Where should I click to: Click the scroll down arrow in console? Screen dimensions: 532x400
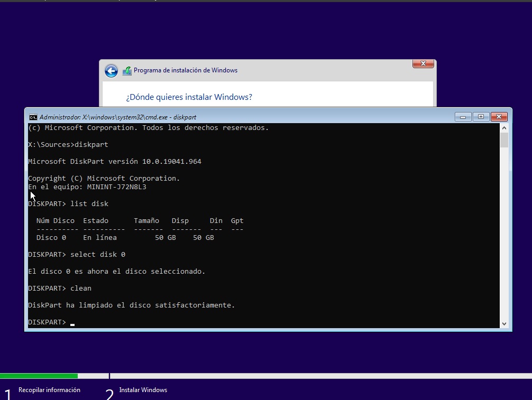pos(504,324)
